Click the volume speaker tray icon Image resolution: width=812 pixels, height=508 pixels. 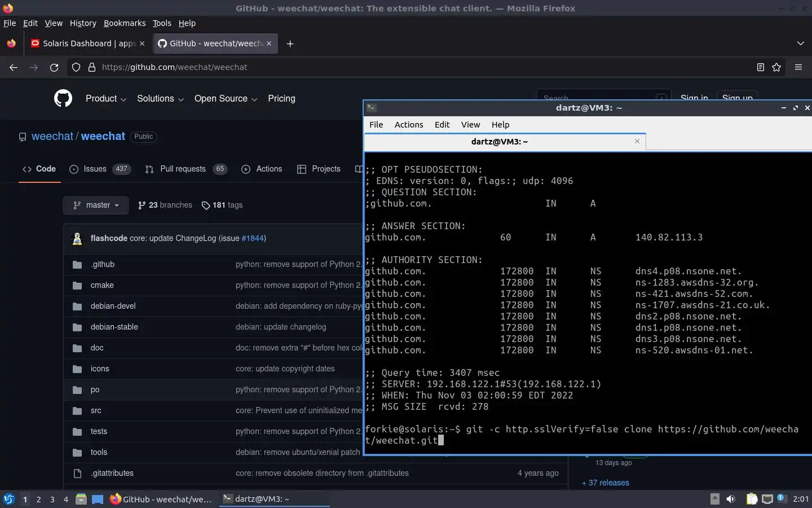pos(731,499)
